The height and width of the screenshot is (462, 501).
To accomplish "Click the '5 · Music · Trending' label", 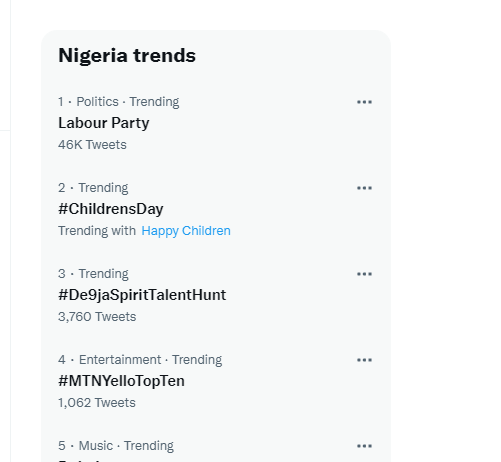I will tap(116, 446).
